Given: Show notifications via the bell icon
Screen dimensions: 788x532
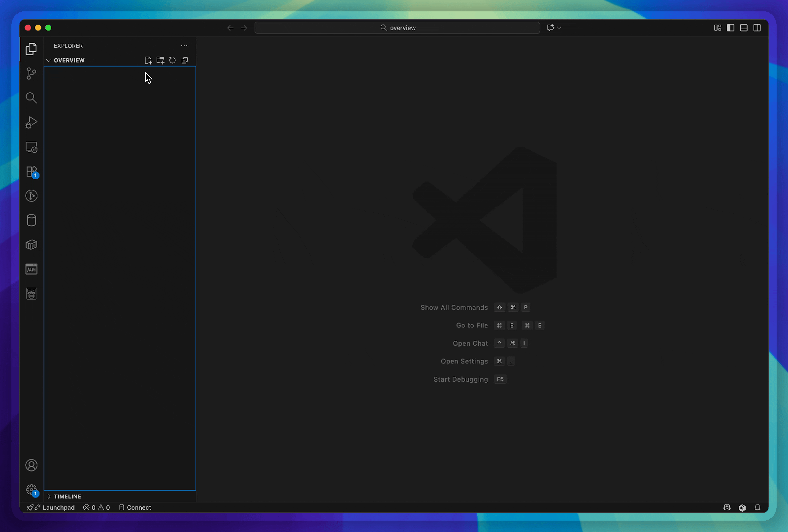Looking at the screenshot, I should pyautogui.click(x=757, y=507).
